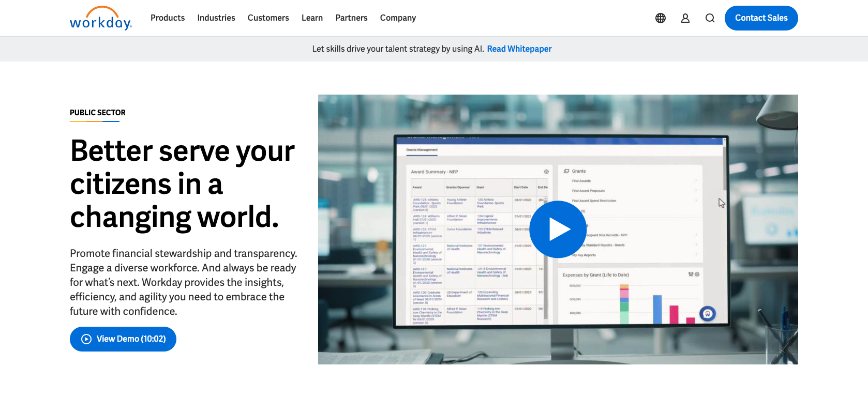Open the language globe selector
This screenshot has width=868, height=397.
[661, 18]
